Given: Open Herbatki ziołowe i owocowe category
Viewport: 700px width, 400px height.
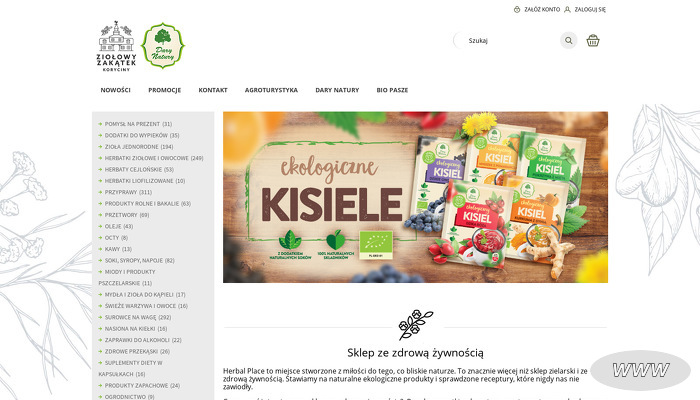Looking at the screenshot, I should 154,158.
